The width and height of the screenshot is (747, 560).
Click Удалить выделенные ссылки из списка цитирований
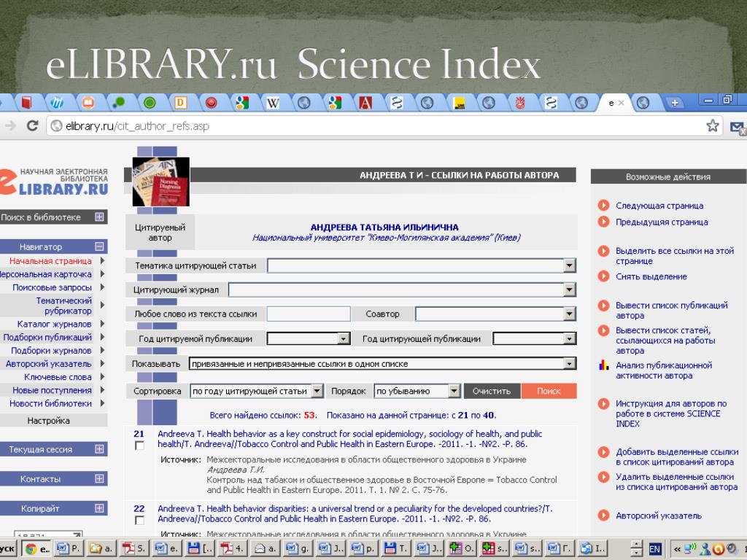[676, 481]
